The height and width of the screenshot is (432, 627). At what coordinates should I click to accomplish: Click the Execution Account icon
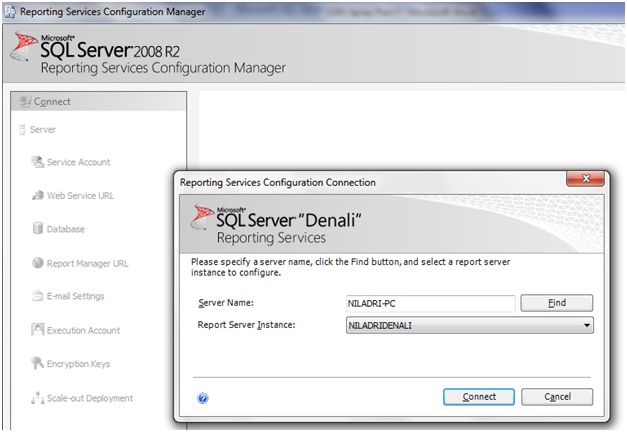pyautogui.click(x=38, y=330)
